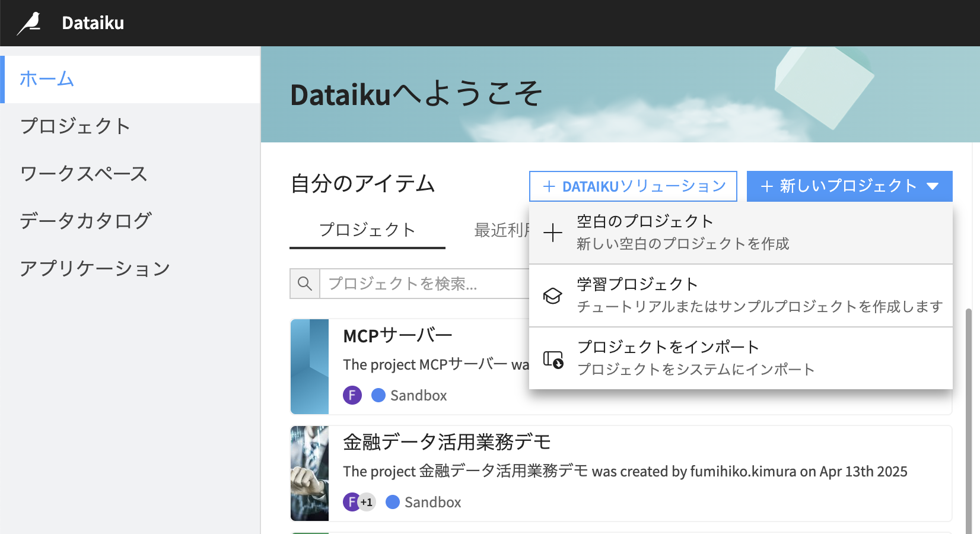Viewport: 980px width, 534px height.
Task: Focus the プロジェクトを検索 search field
Action: (x=425, y=284)
